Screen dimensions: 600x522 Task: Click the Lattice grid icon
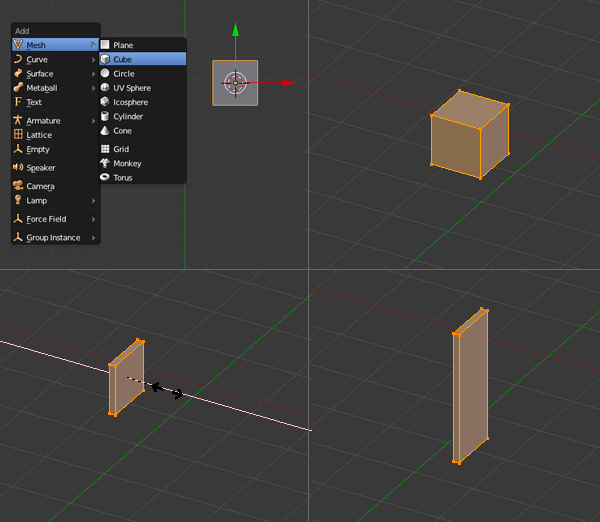18,134
